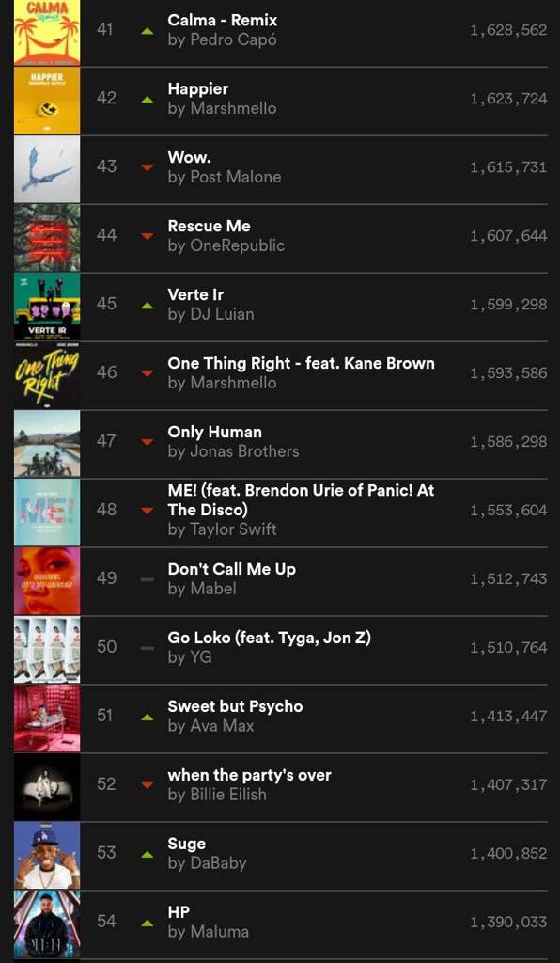Open the ME! track by Taylor Swift
The width and height of the screenshot is (560, 963).
coord(302,500)
